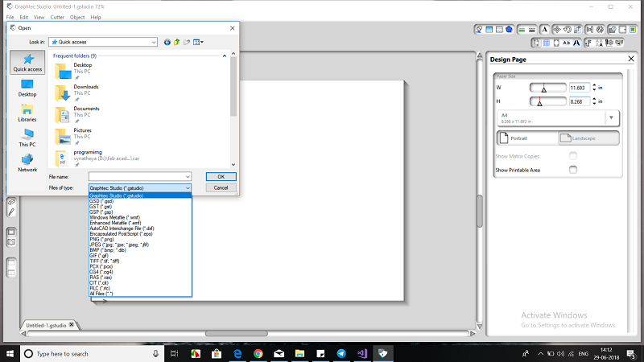The image size is (644, 362).
Task: Open the Text Style 'A' icon
Action: pos(545,30)
